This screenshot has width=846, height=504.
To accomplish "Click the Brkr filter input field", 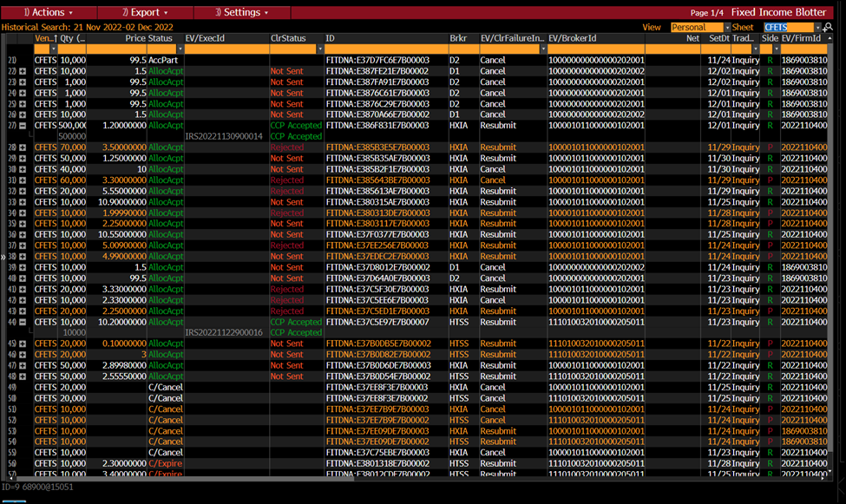I will click(x=463, y=49).
